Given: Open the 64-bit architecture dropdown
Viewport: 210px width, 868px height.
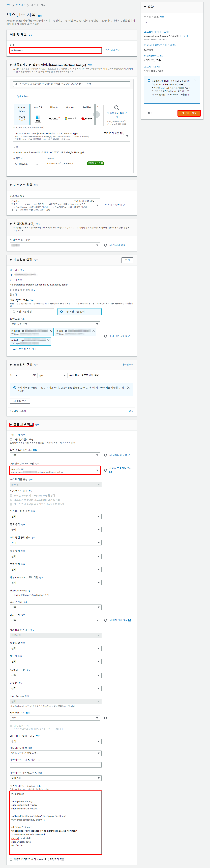Looking at the screenshot, I should (x=27, y=164).
